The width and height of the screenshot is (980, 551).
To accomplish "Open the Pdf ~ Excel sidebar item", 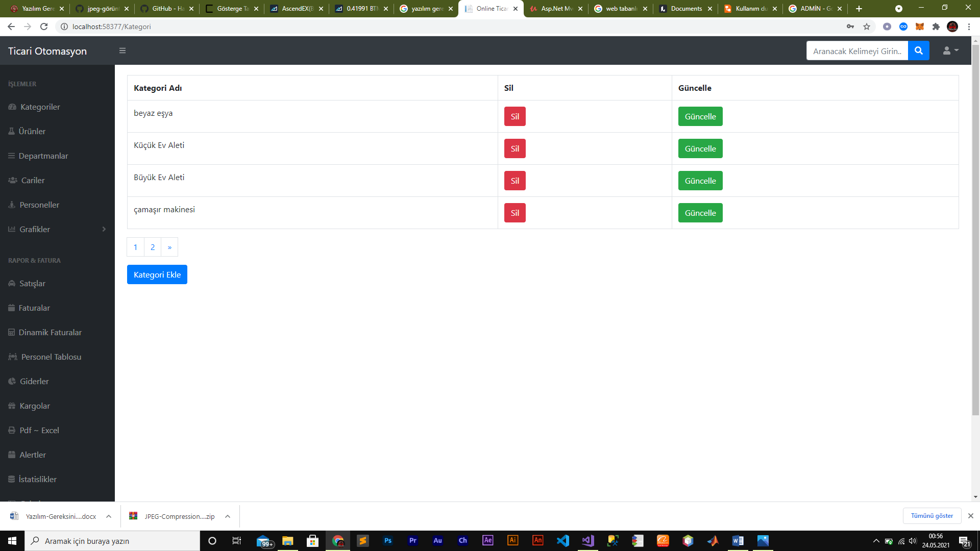I will pos(38,430).
